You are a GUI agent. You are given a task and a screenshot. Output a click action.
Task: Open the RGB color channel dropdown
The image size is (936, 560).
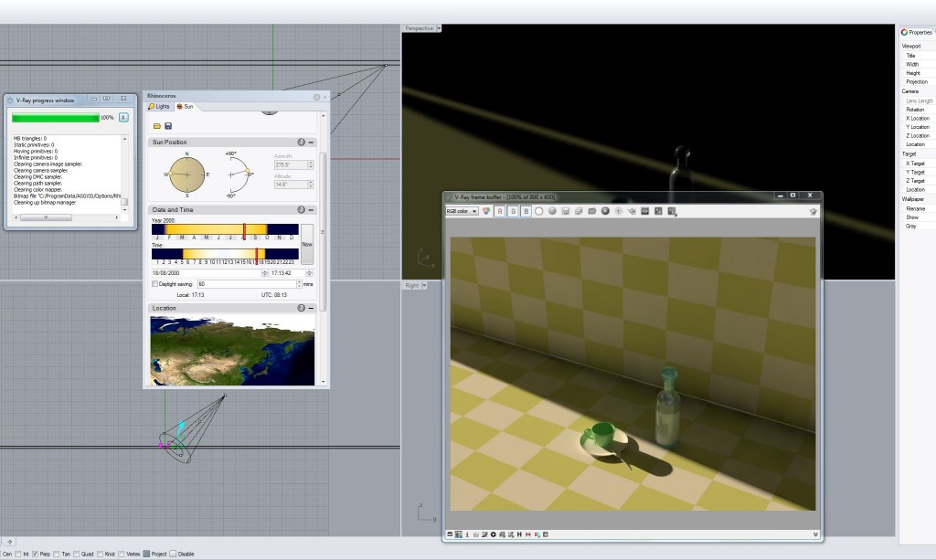(461, 211)
